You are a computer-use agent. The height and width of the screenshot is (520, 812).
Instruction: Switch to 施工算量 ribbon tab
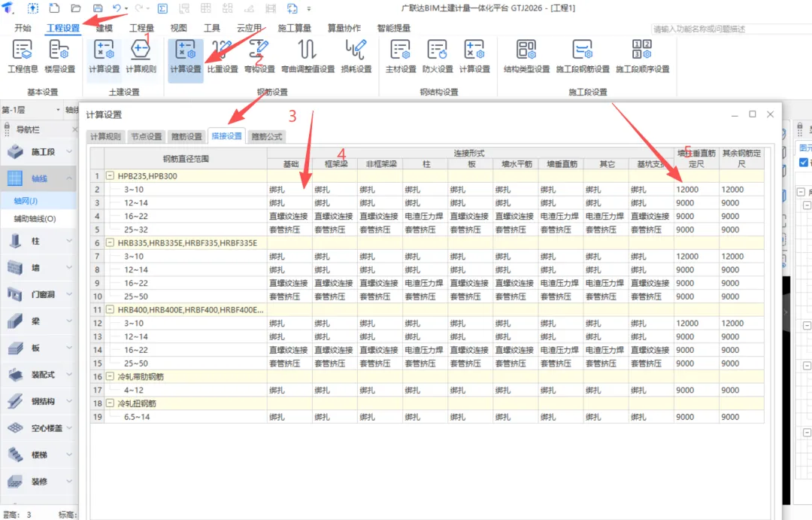[294, 28]
